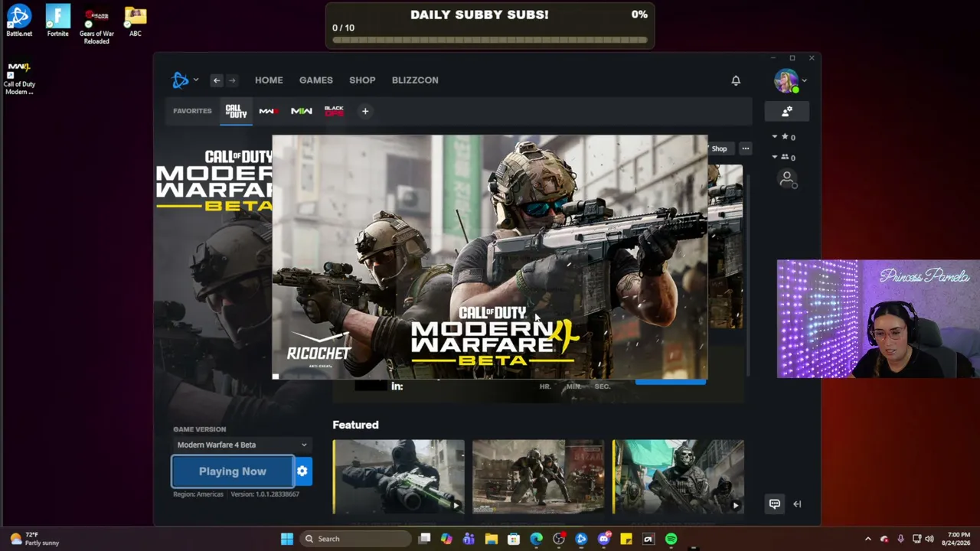This screenshot has width=980, height=551.
Task: Add a game to favorites with plus button
Action: (x=365, y=112)
